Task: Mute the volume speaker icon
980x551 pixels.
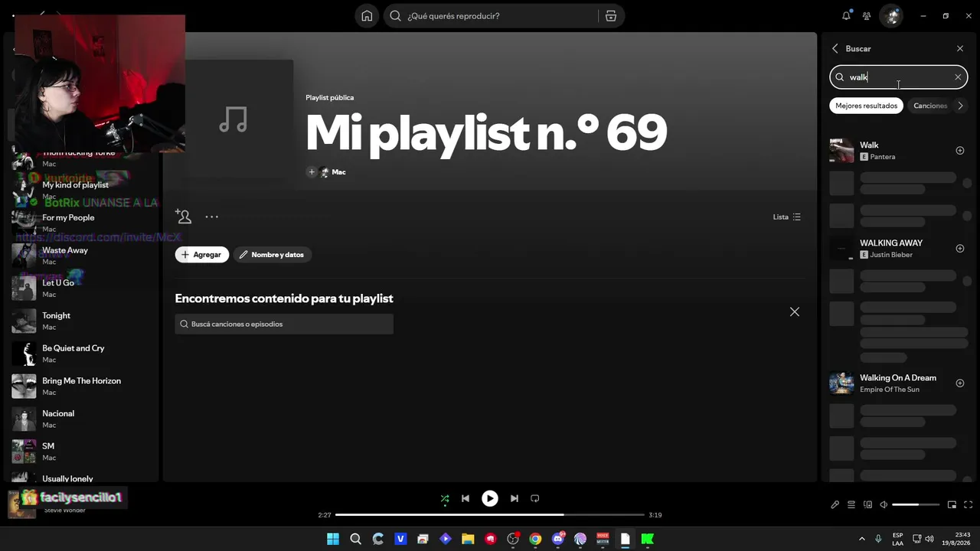Action: pos(884,505)
